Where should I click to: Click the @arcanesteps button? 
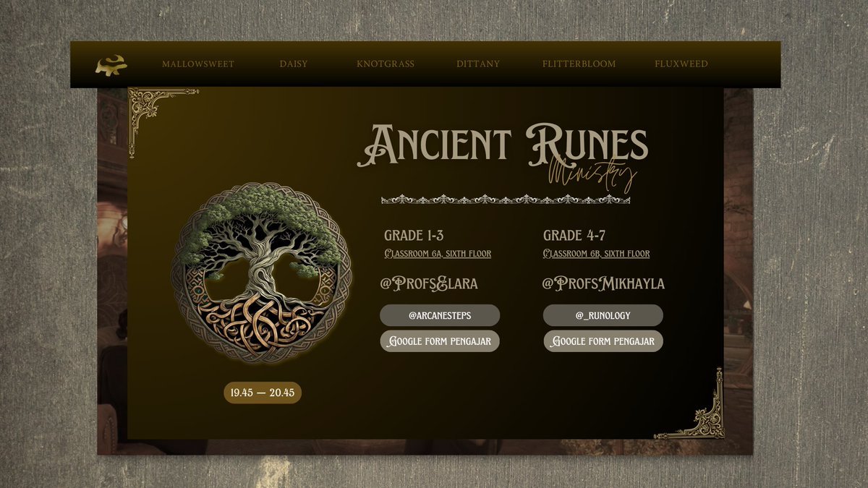[x=440, y=315]
